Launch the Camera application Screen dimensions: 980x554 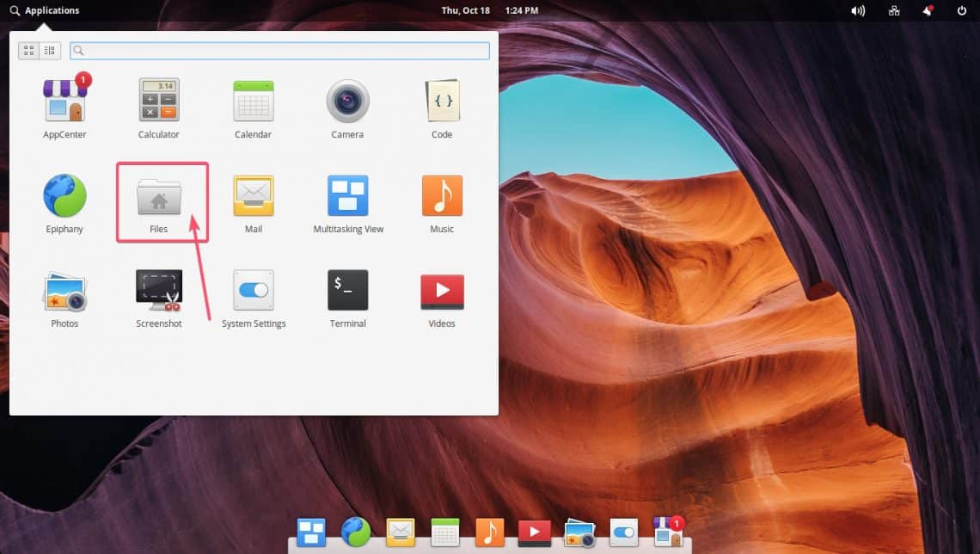[x=347, y=102]
